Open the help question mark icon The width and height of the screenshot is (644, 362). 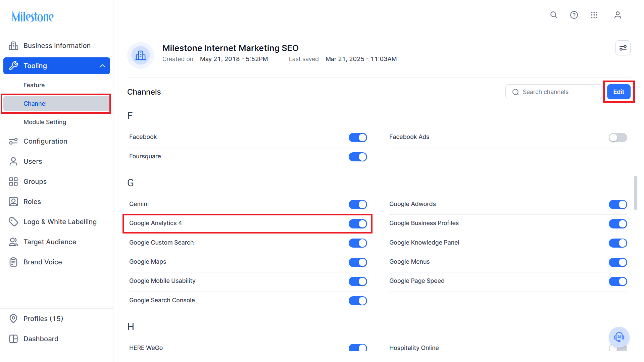pyautogui.click(x=574, y=15)
